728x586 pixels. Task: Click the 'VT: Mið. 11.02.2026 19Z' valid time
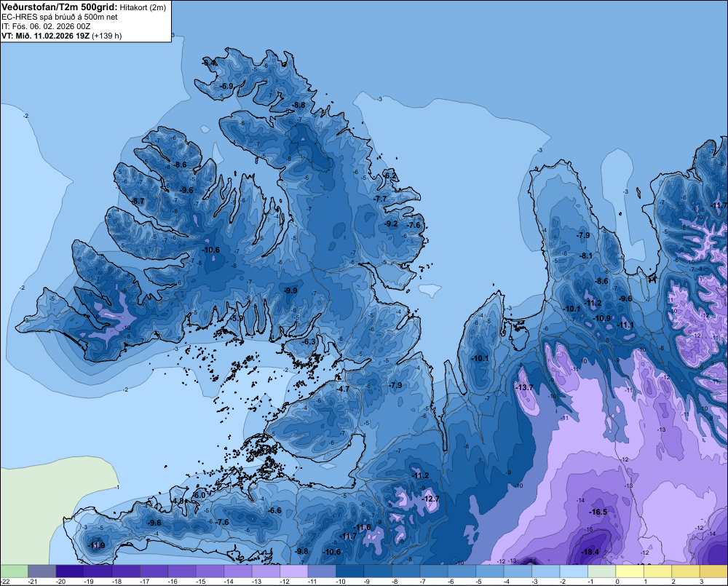click(x=45, y=36)
